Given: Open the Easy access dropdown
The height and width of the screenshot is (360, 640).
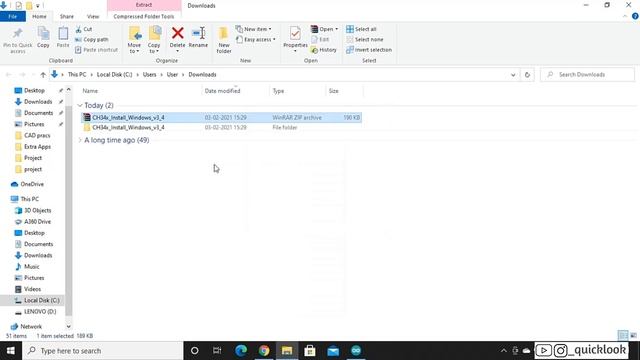Looking at the screenshot, I should click(x=256, y=40).
